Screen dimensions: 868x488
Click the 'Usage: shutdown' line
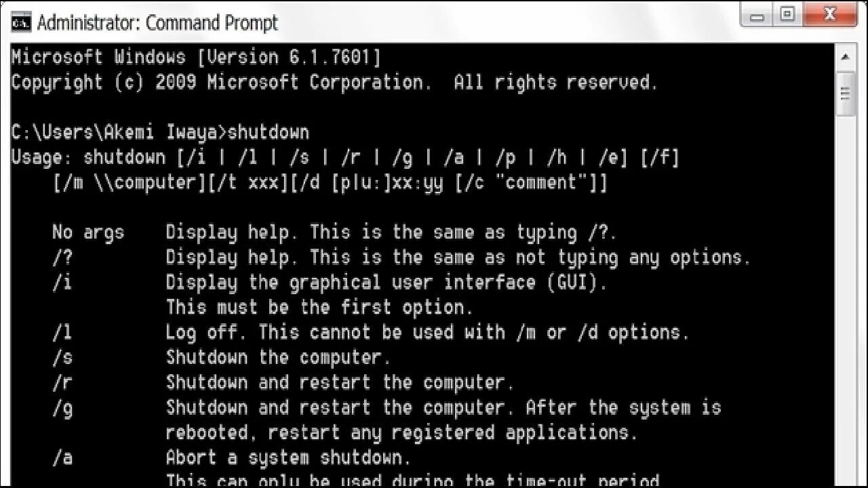(345, 158)
